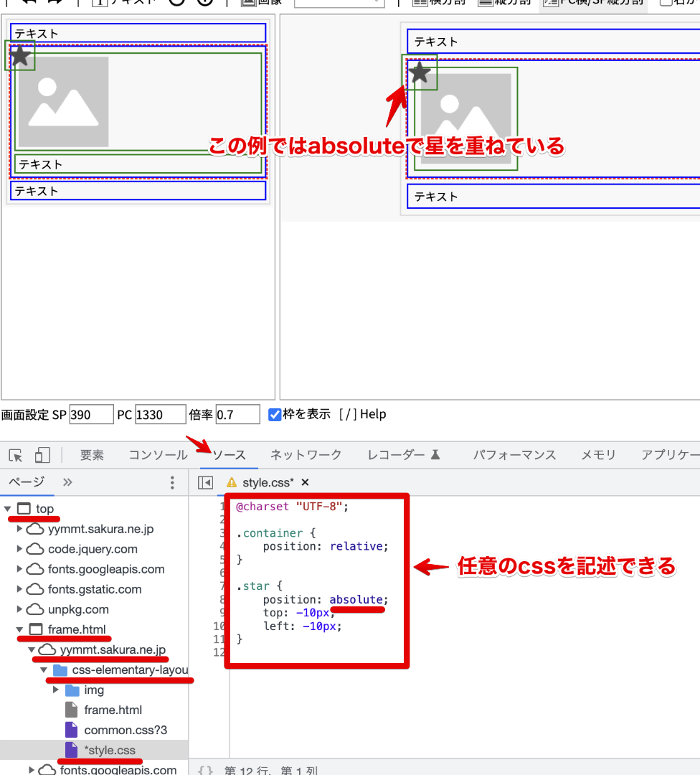Image resolution: width=700 pixels, height=775 pixels.
Task: Show more navigator tabs with » chevron
Action: coord(67,482)
